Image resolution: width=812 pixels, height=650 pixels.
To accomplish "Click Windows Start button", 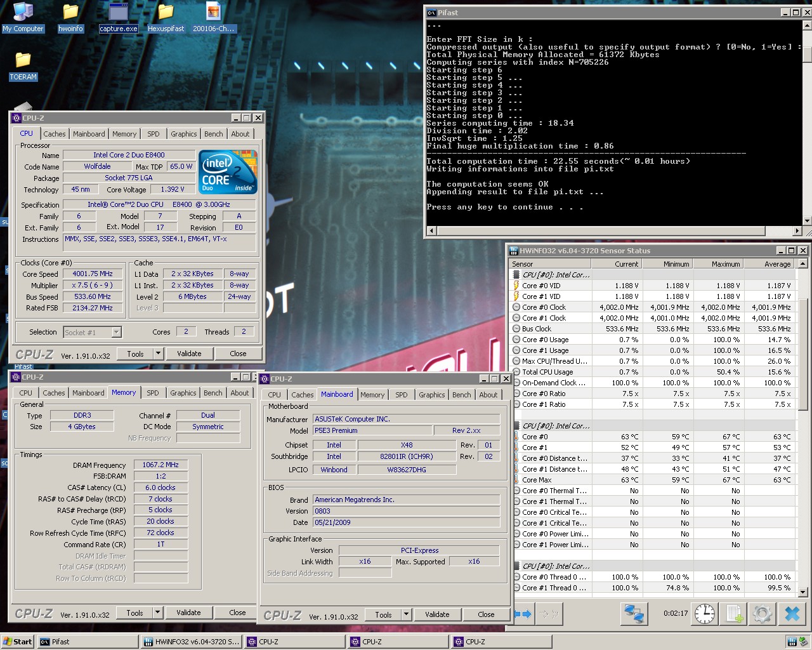I will [x=18, y=642].
